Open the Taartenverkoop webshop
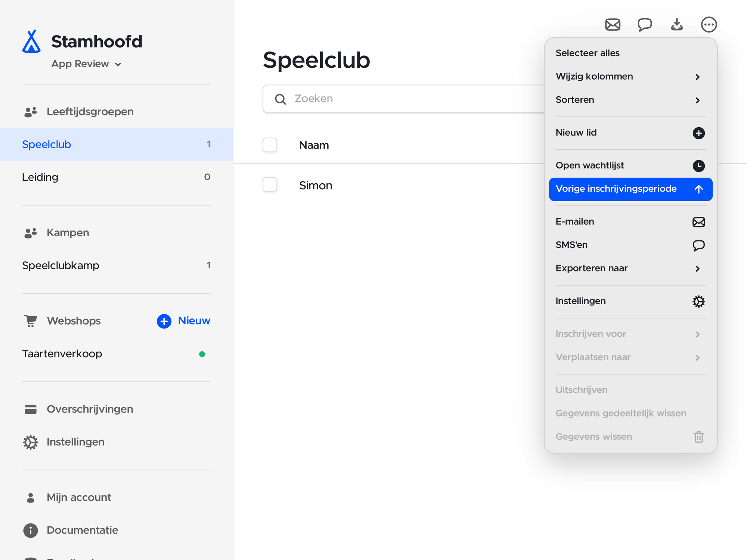Image resolution: width=747 pixels, height=560 pixels. [116, 354]
